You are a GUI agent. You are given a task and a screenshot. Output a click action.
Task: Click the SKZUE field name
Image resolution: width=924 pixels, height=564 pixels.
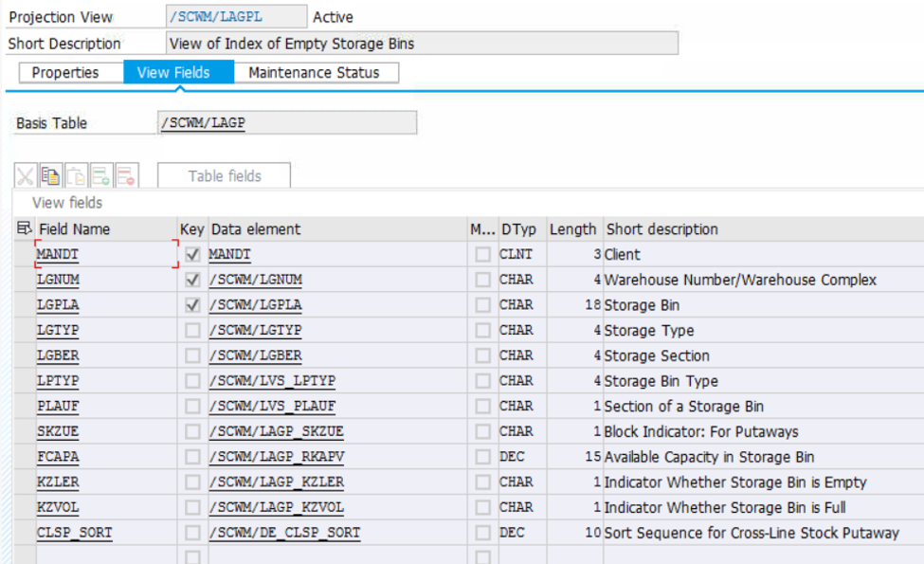(x=58, y=431)
